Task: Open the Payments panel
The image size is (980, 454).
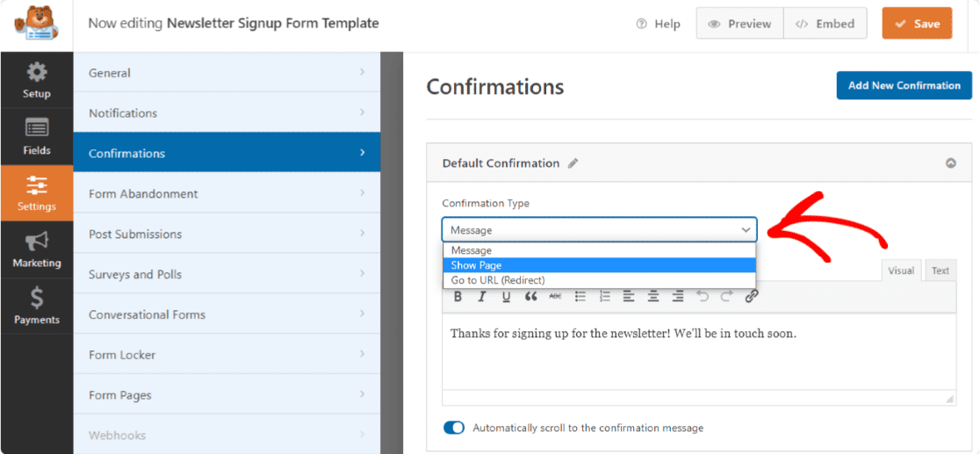Action: [37, 306]
